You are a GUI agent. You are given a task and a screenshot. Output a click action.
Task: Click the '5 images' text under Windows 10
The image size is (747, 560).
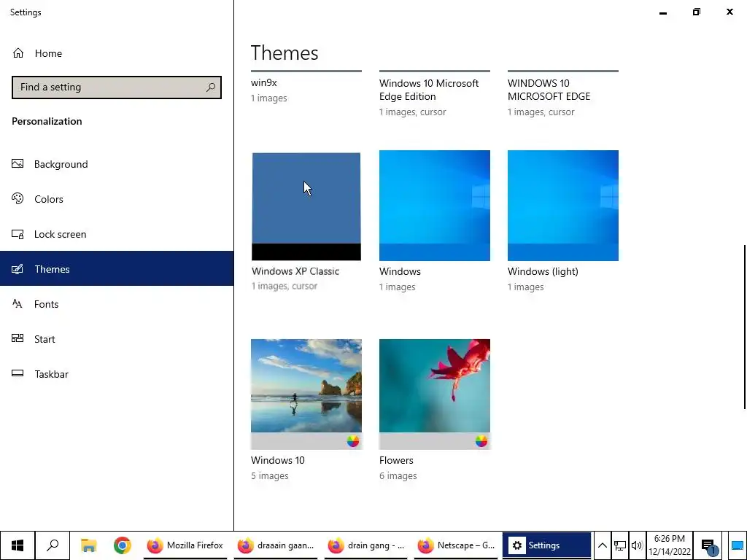click(270, 475)
